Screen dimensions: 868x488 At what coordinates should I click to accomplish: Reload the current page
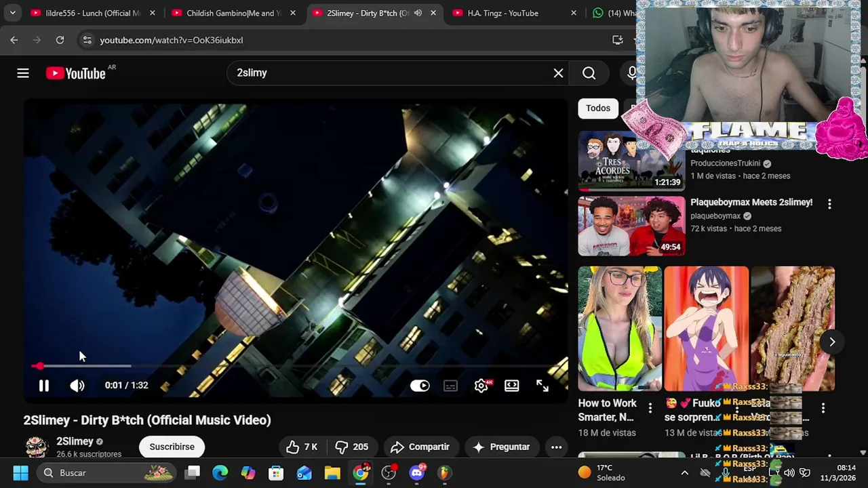[x=60, y=40]
